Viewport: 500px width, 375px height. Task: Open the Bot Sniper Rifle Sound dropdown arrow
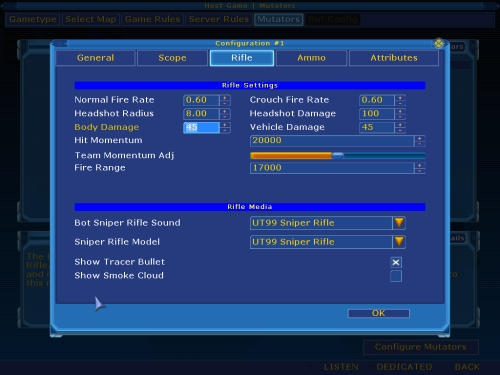point(399,223)
